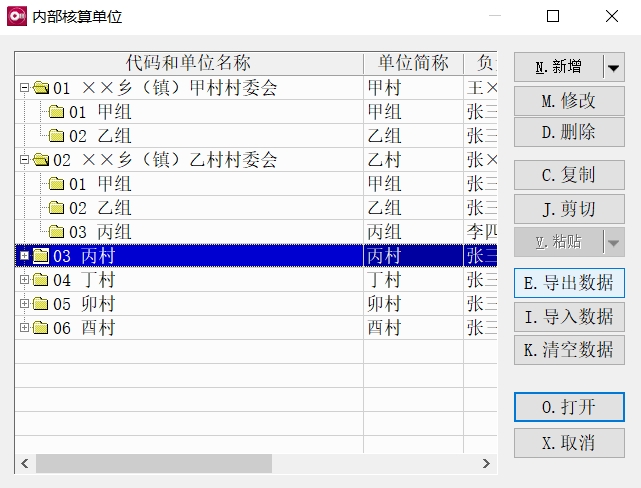Click the folder icon of selected 03 丙村
Screen dimensions: 641x488
(x=41, y=256)
